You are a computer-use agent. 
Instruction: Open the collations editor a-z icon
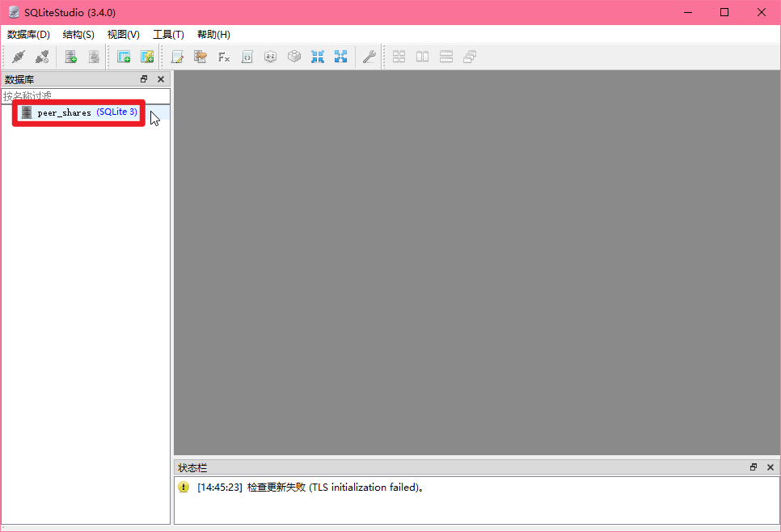tap(271, 57)
